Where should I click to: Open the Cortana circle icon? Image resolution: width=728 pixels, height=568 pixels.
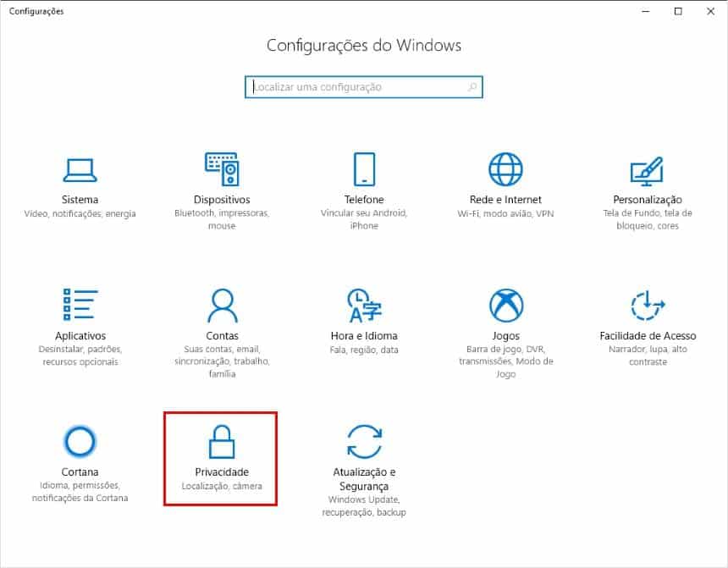click(80, 441)
